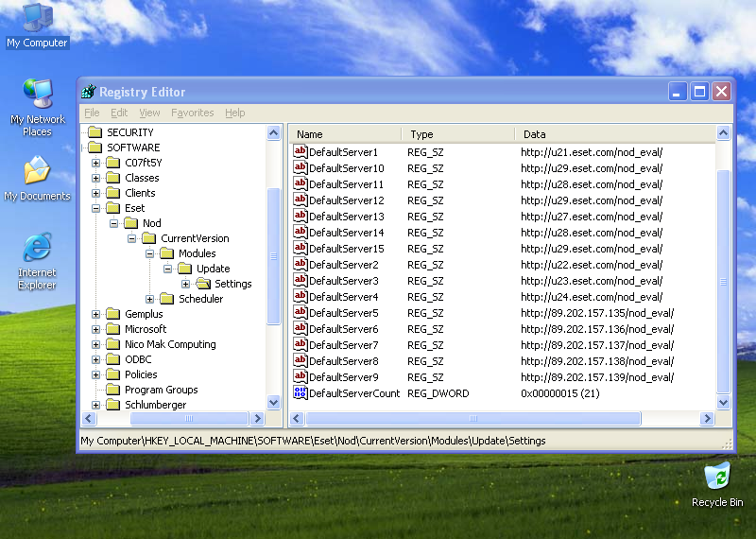Expand the C07ft5Y key

[96, 163]
